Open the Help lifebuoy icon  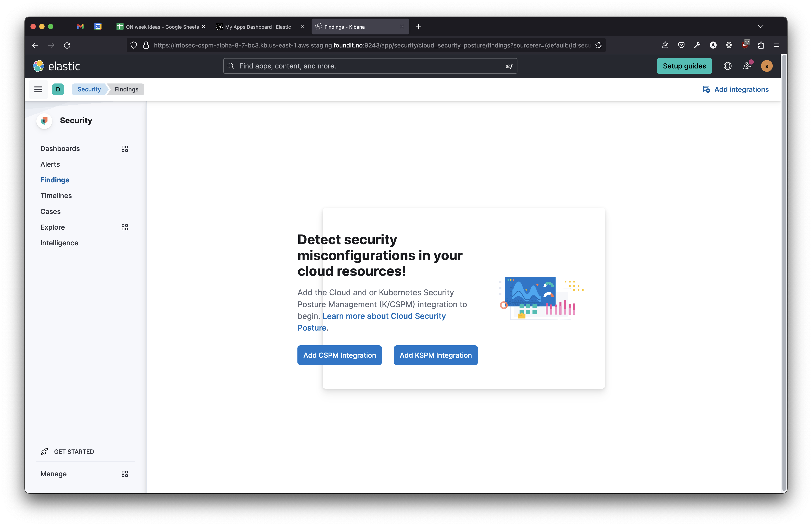(x=728, y=66)
